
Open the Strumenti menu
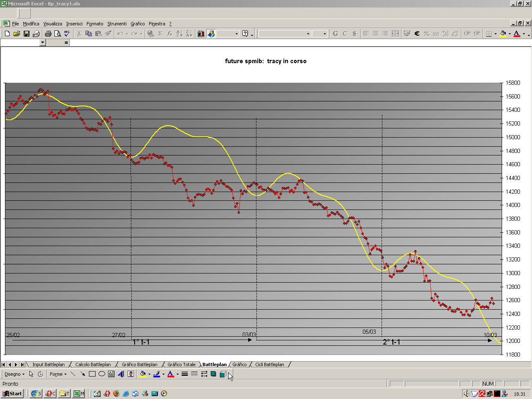click(x=117, y=24)
